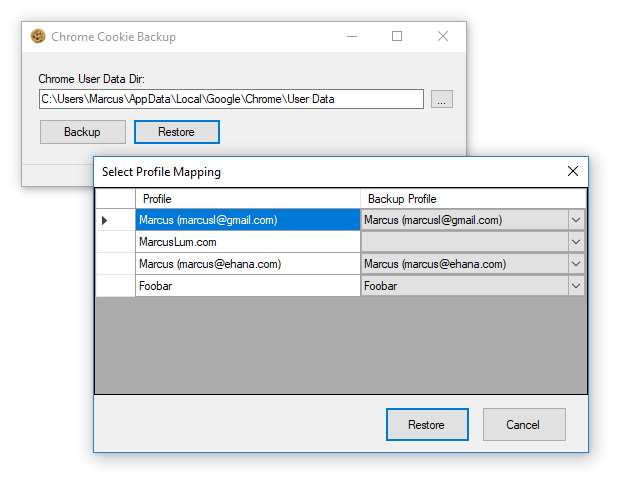Screen dimensions: 624x487
Task: Open backup profile dropdown for marcusl@gmail.com row
Action: (x=576, y=220)
